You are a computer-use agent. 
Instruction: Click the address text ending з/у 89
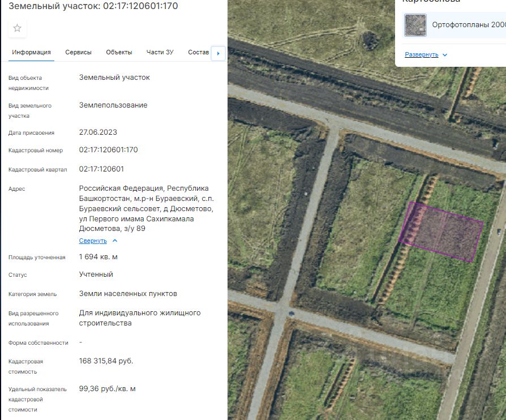[147, 208]
